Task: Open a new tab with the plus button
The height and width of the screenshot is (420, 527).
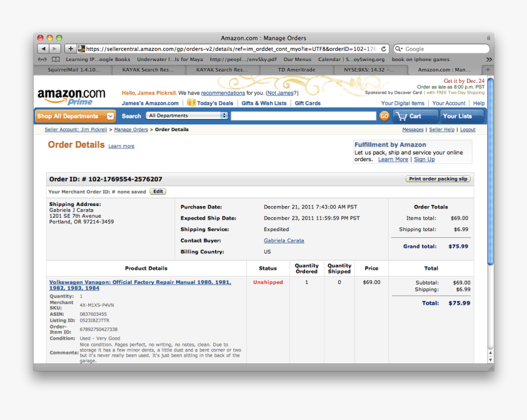Action: click(x=488, y=70)
